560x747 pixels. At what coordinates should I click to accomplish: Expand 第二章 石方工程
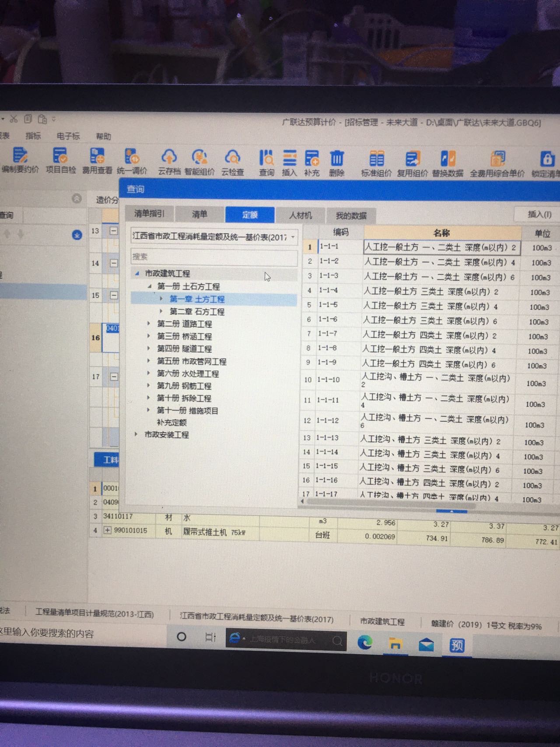[x=161, y=311]
